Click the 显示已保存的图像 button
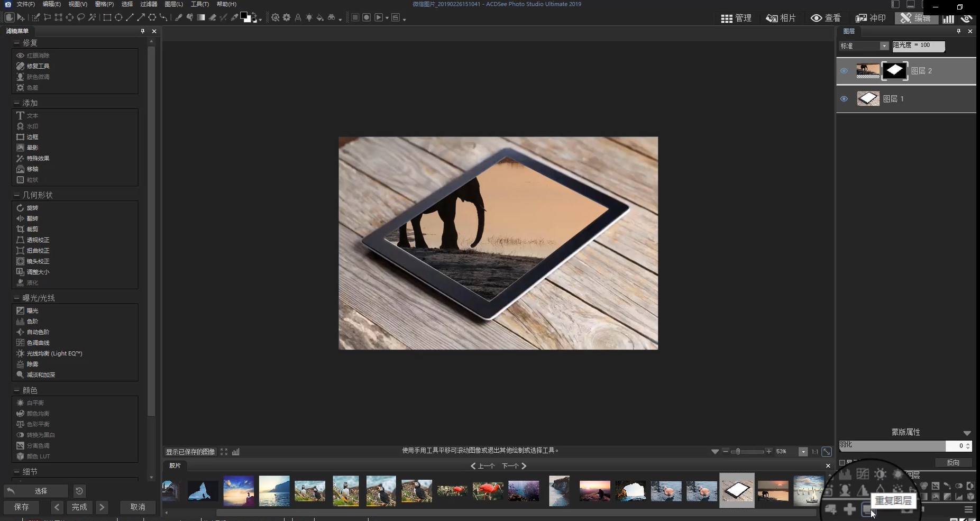This screenshot has width=980, height=521. (190, 452)
